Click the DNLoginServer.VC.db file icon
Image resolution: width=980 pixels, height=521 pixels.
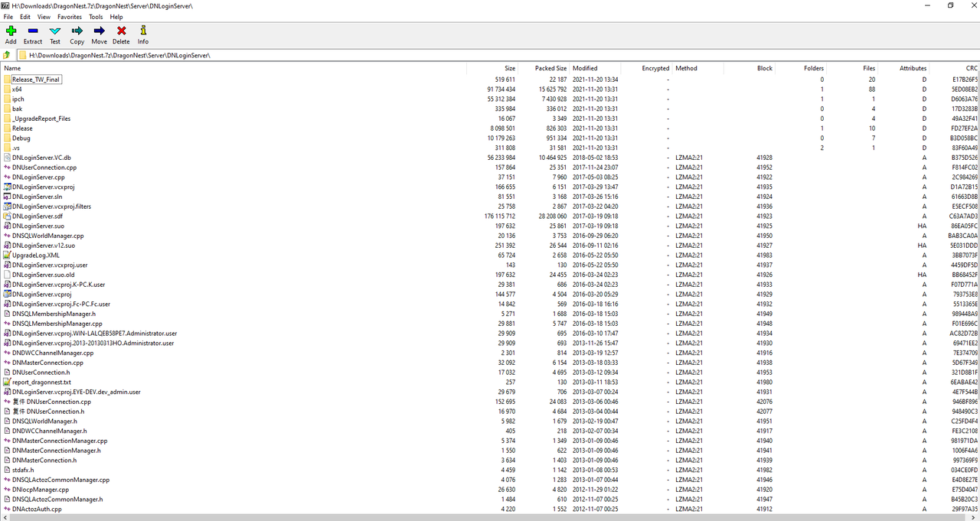coord(7,158)
